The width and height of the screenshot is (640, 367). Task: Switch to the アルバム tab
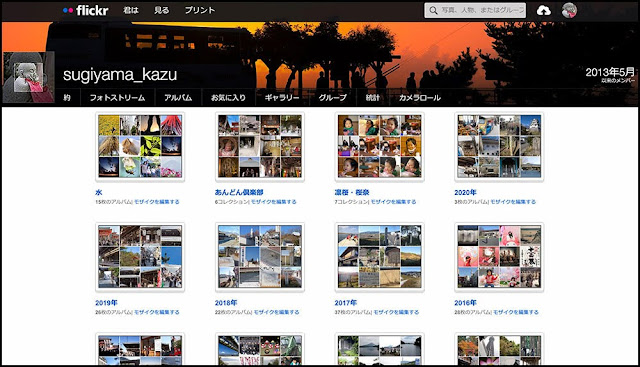(178, 98)
